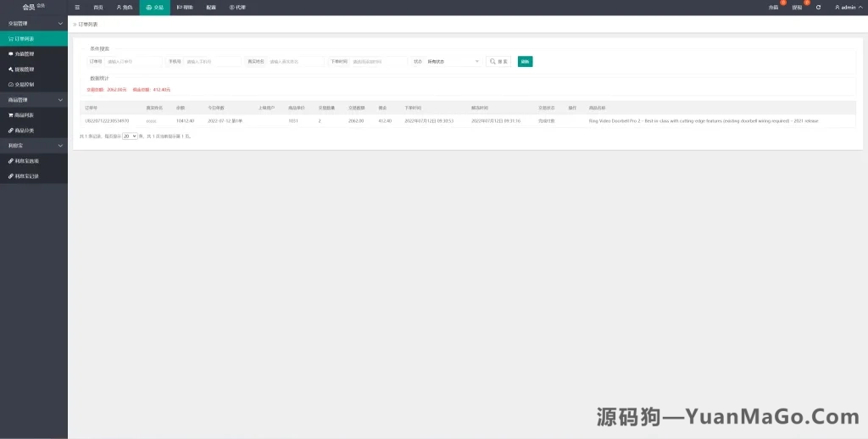Image resolution: width=868 pixels, height=439 pixels.
Task: Collapse the 商品管理 sidebar group
Action: click(x=34, y=100)
